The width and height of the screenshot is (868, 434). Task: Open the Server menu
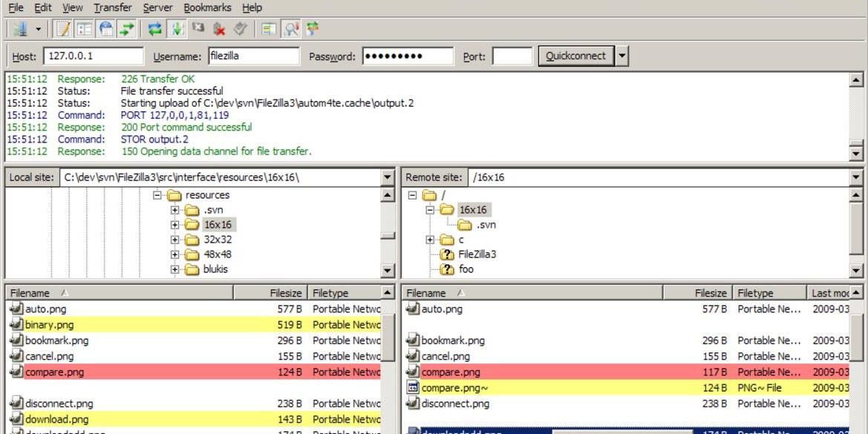click(157, 7)
